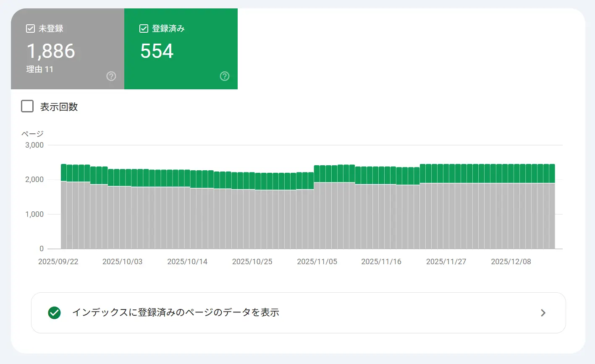Uncheck the 登録済み checkbox
The width and height of the screenshot is (595, 364).
pyautogui.click(x=143, y=28)
